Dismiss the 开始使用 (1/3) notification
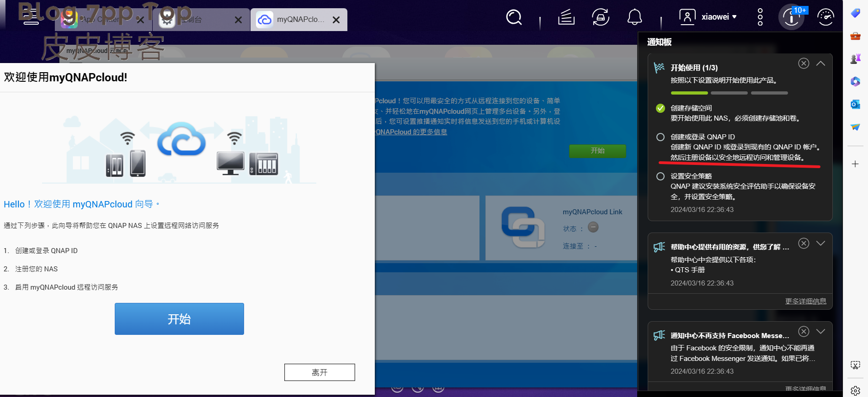The width and height of the screenshot is (868, 397). click(804, 64)
